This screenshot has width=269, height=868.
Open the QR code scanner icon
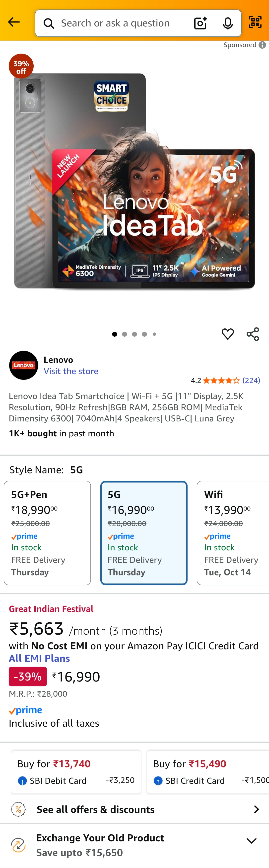pos(255,22)
